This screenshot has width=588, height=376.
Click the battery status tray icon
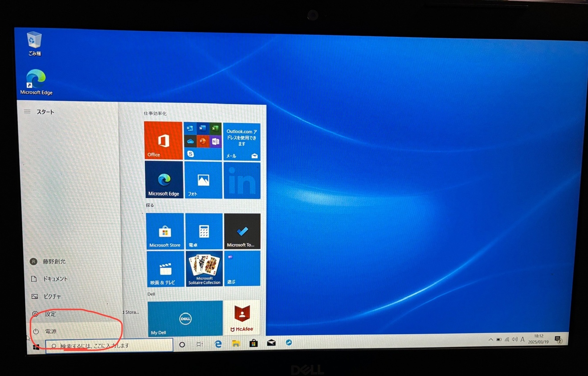(x=498, y=339)
